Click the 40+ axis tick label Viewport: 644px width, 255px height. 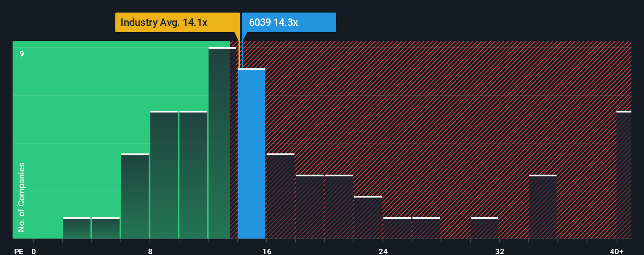tap(617, 251)
